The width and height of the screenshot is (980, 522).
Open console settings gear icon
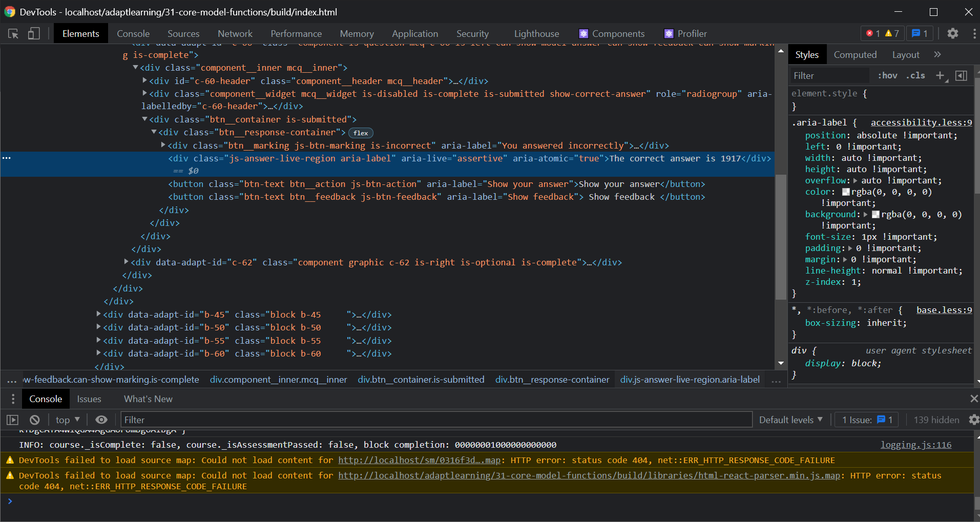click(973, 420)
